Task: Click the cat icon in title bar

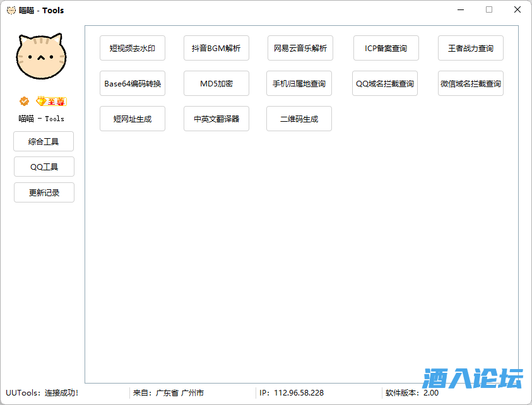Action: (x=11, y=10)
